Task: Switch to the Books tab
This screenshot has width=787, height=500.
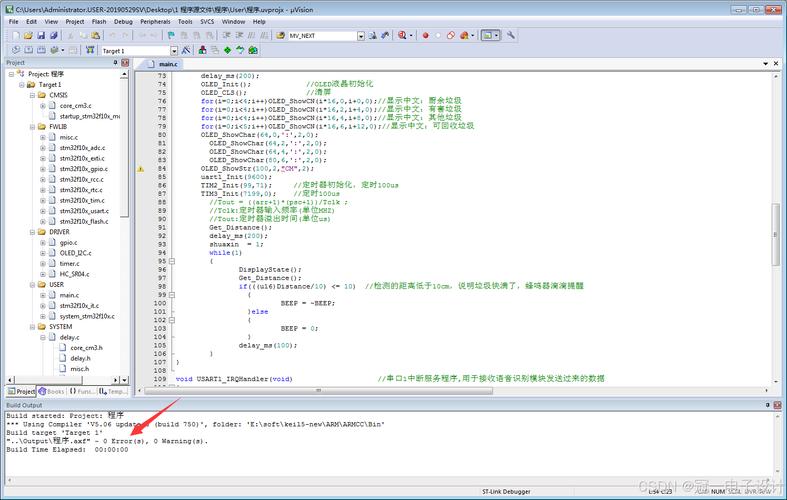Action: (x=52, y=392)
